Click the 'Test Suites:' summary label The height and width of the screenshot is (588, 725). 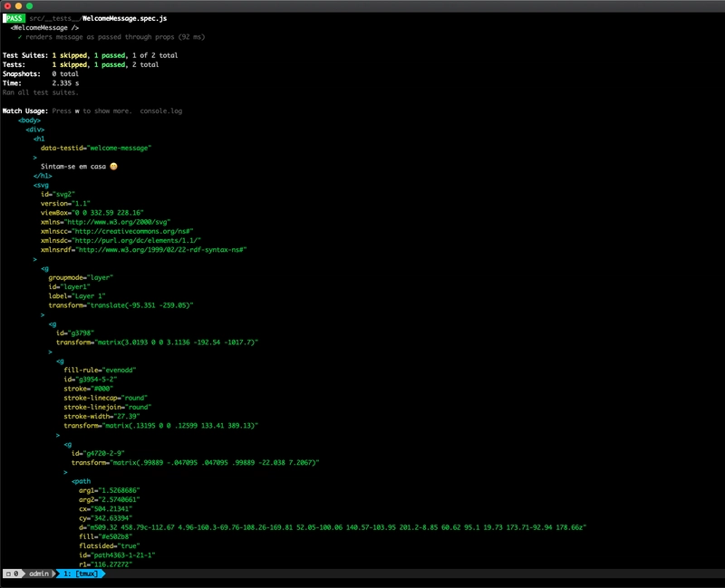[x=25, y=55]
